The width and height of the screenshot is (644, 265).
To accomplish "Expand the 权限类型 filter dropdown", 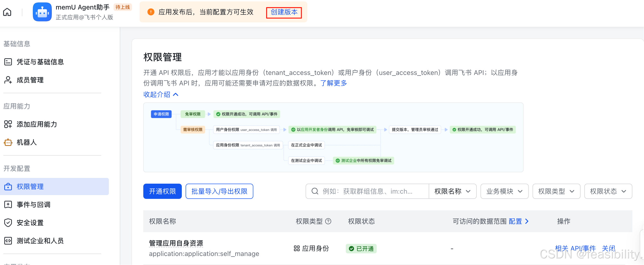I will pos(556,191).
